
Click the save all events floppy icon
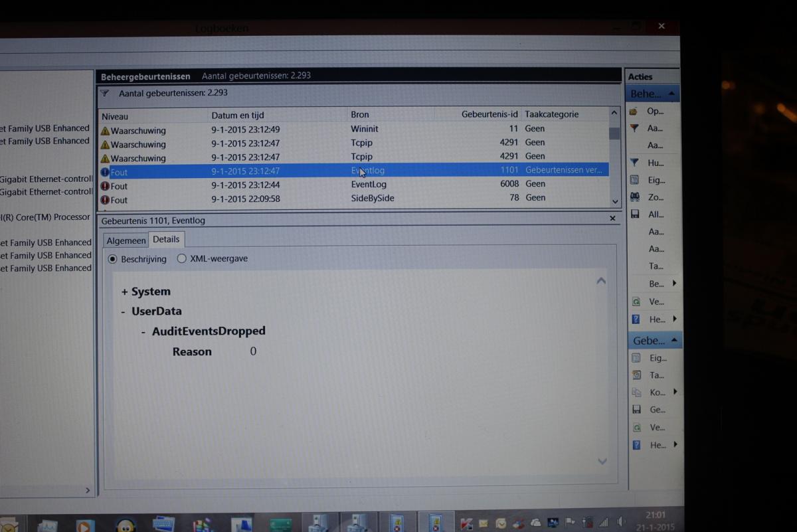635,215
